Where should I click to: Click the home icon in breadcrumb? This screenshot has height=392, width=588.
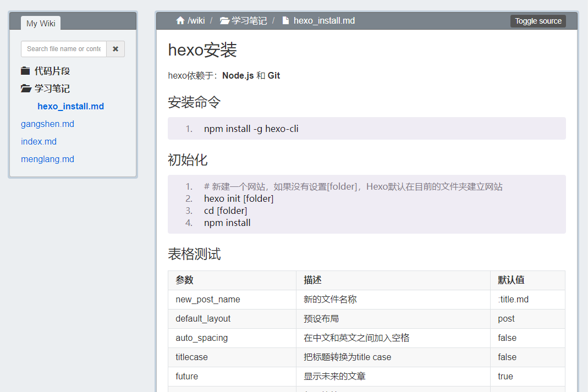coord(180,20)
